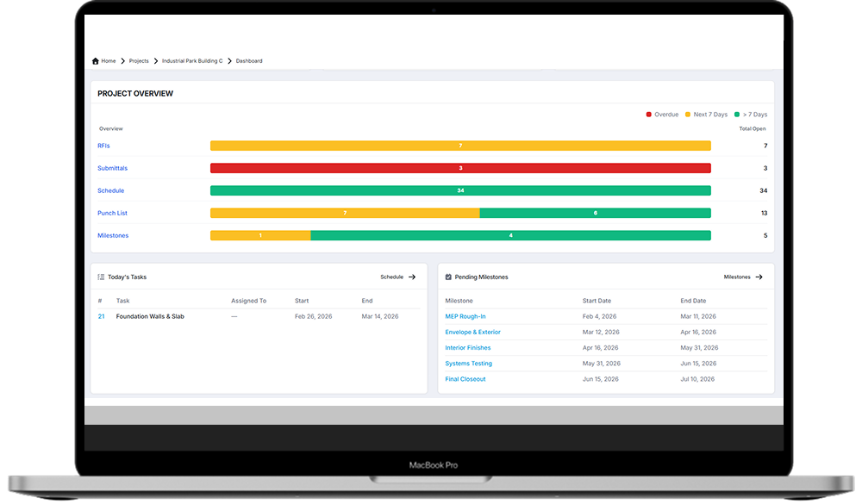
Task: Click the arrow icon next to Schedule
Action: coord(413,277)
